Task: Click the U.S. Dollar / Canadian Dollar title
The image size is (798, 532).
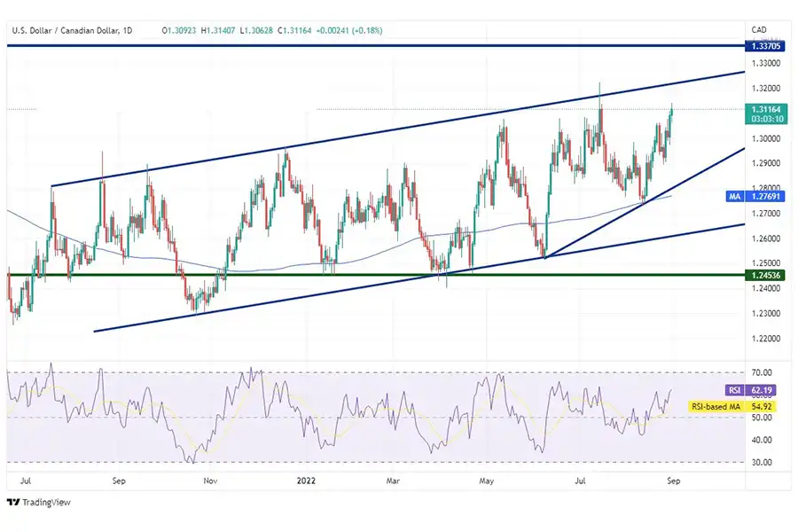Action: (65, 30)
